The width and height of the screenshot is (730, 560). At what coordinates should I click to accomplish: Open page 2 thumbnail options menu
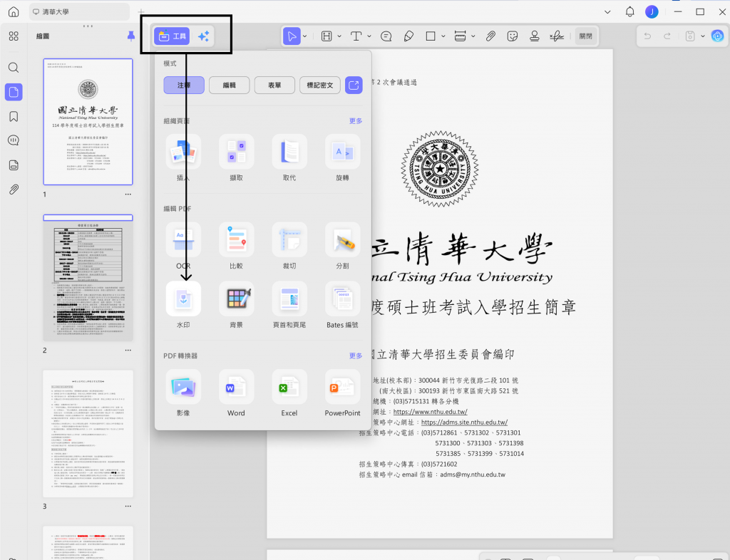[128, 351]
